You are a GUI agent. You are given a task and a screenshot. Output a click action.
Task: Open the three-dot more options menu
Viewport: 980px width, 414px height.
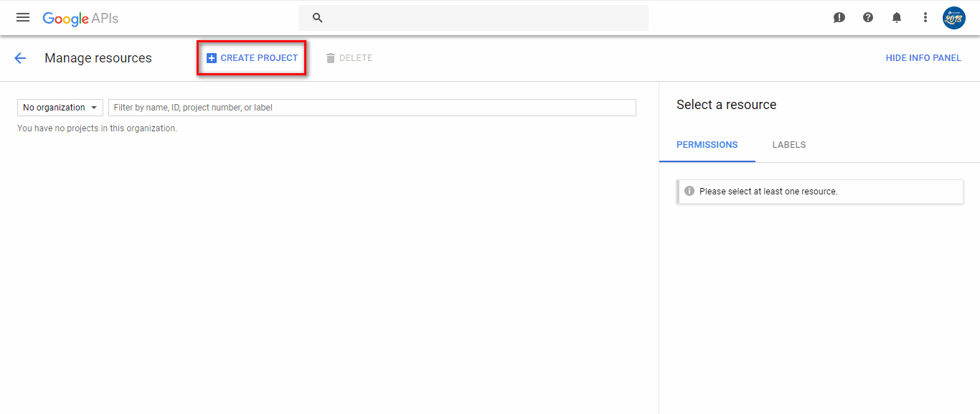925,18
